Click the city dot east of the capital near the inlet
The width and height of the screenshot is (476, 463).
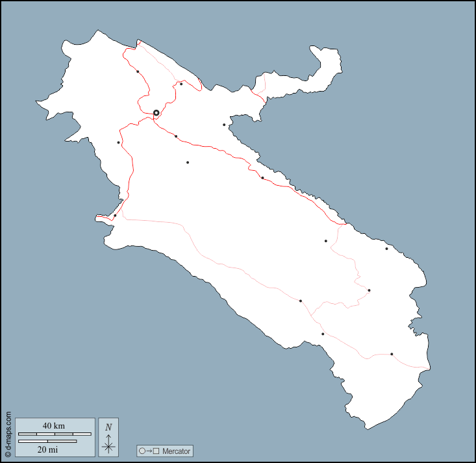(224, 125)
